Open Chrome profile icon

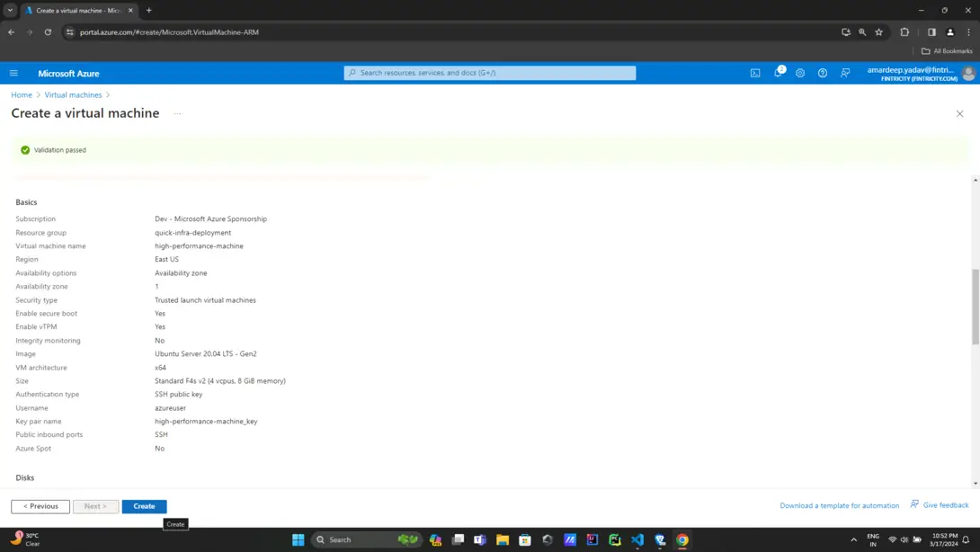(950, 31)
